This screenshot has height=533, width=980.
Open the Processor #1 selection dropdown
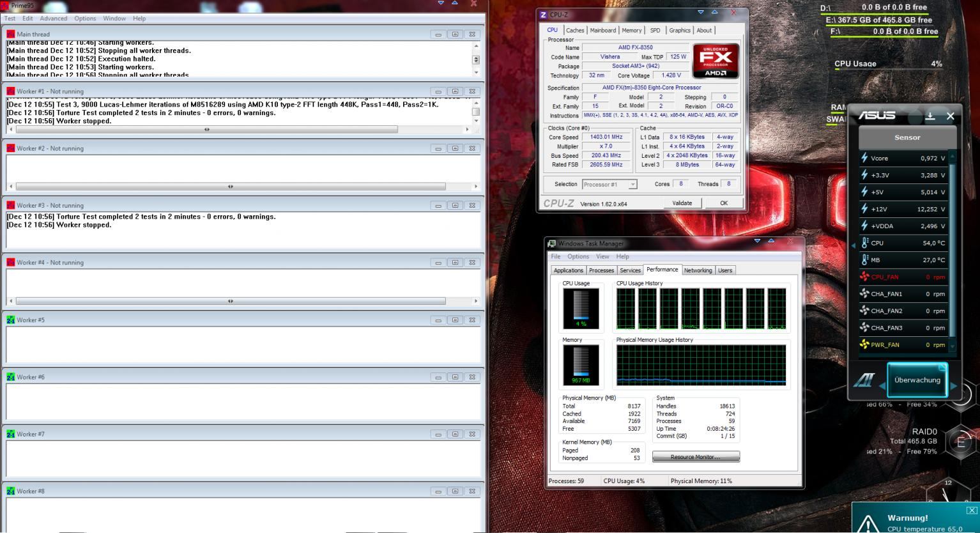(x=609, y=184)
